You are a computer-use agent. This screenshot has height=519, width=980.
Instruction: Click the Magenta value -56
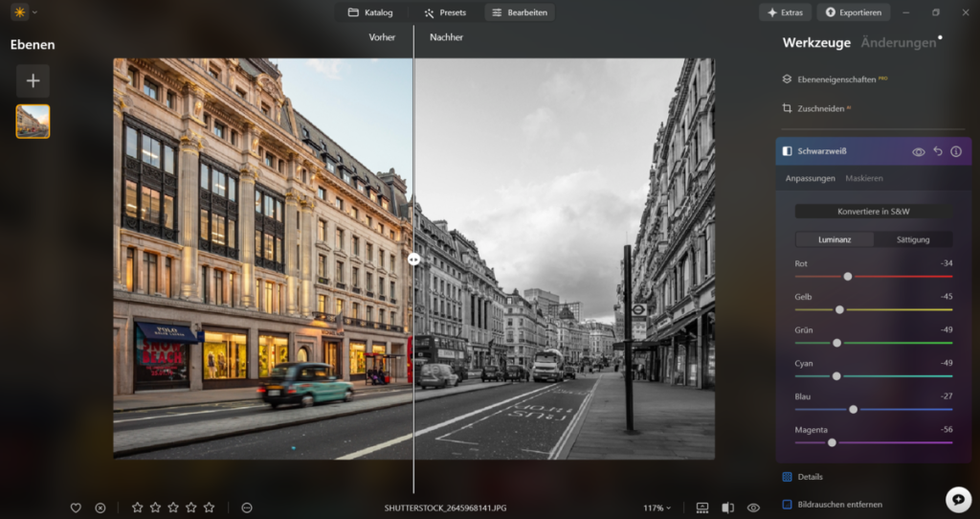[x=947, y=430]
